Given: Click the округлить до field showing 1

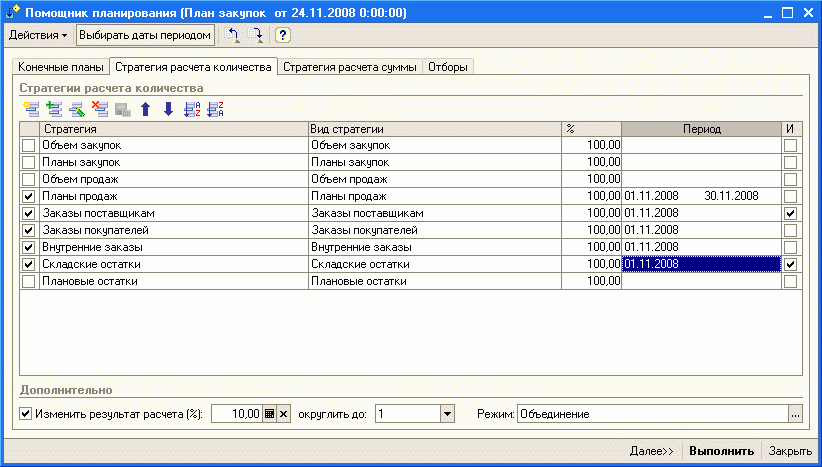Looking at the screenshot, I should (408, 414).
